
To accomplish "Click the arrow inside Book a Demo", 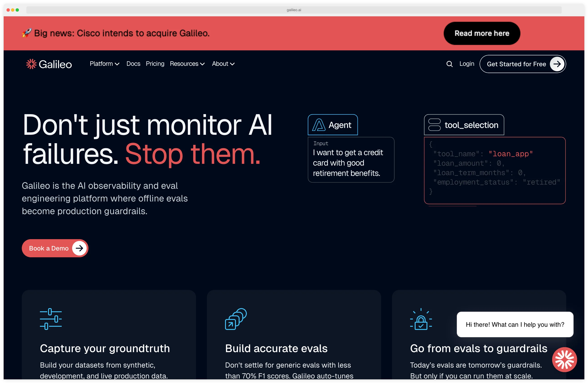I will click(x=79, y=248).
